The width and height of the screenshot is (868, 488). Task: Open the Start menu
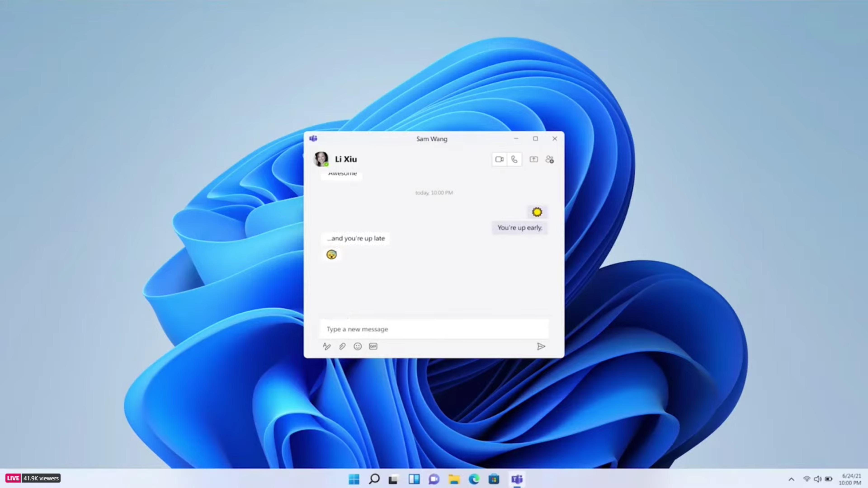tap(354, 479)
